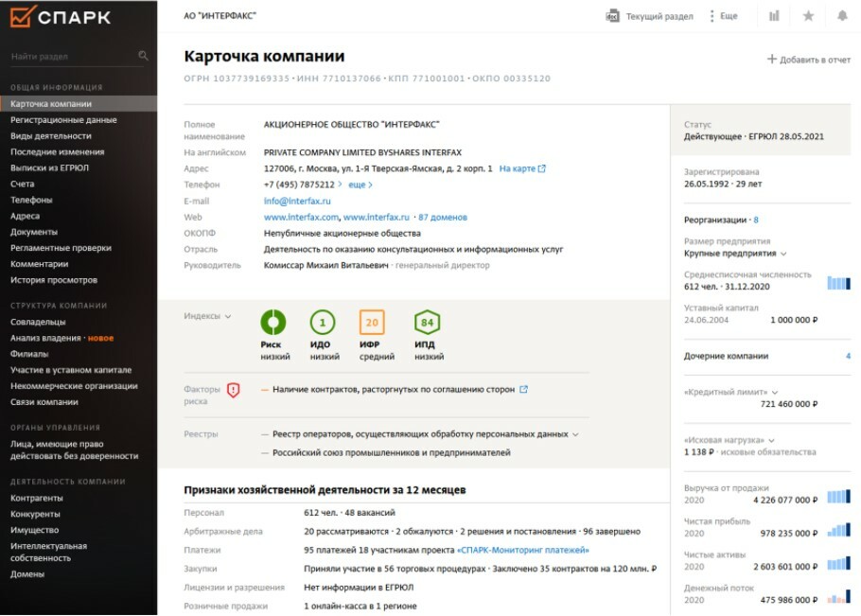Click the search magnifier icon in the sidebar
Screen dimensions: 861x616
pyautogui.click(x=143, y=56)
